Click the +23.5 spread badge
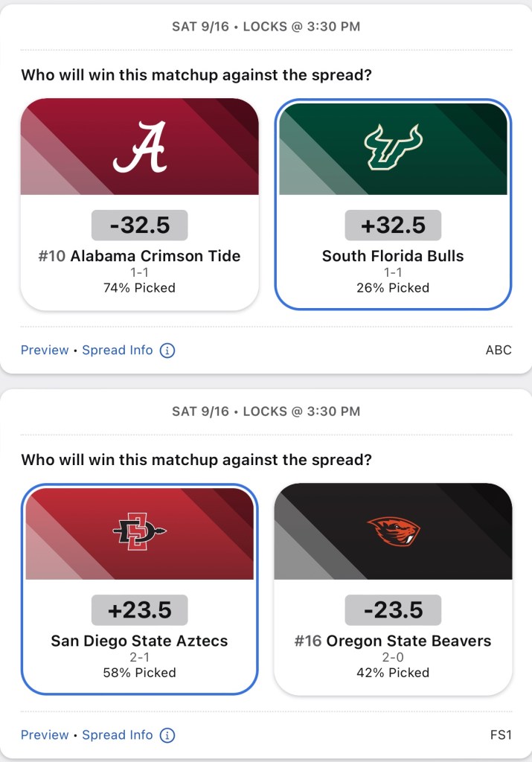This screenshot has width=532, height=762. [x=140, y=610]
